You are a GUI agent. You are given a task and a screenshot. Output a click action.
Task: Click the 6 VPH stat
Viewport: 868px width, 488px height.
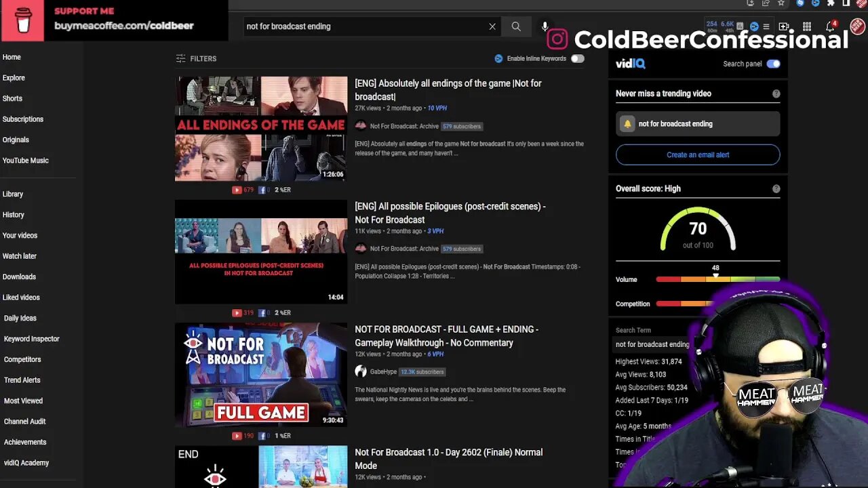[x=435, y=354]
